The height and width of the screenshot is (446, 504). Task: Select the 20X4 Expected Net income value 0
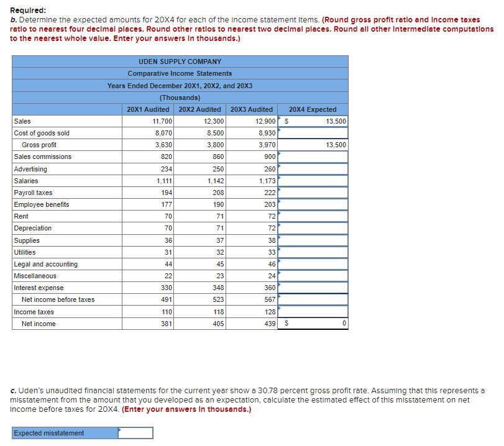pyautogui.click(x=344, y=323)
